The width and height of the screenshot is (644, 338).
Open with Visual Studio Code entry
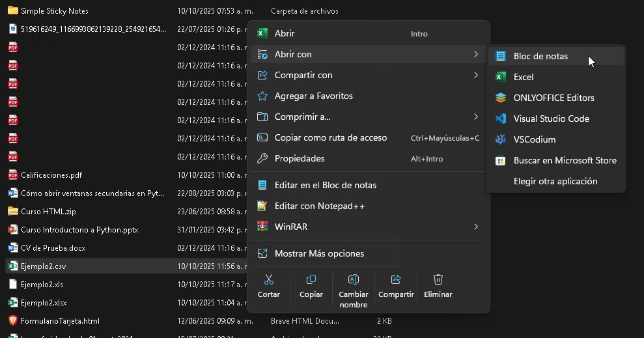(556, 119)
